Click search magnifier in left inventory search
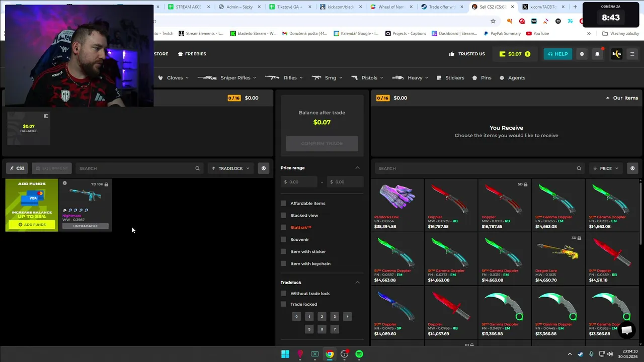The height and width of the screenshot is (362, 644). pyautogui.click(x=197, y=168)
